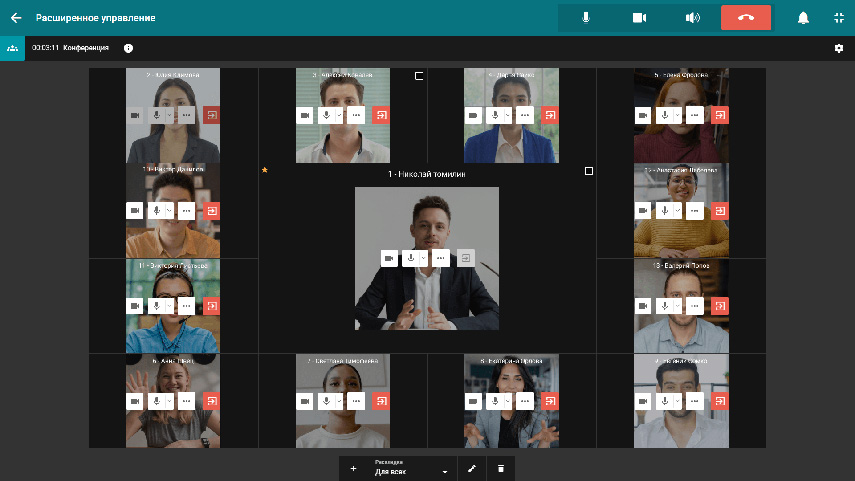Screen dimensions: 855x481
Task: Tick the checkbox on Николай Томилин cell
Action: pos(589,171)
